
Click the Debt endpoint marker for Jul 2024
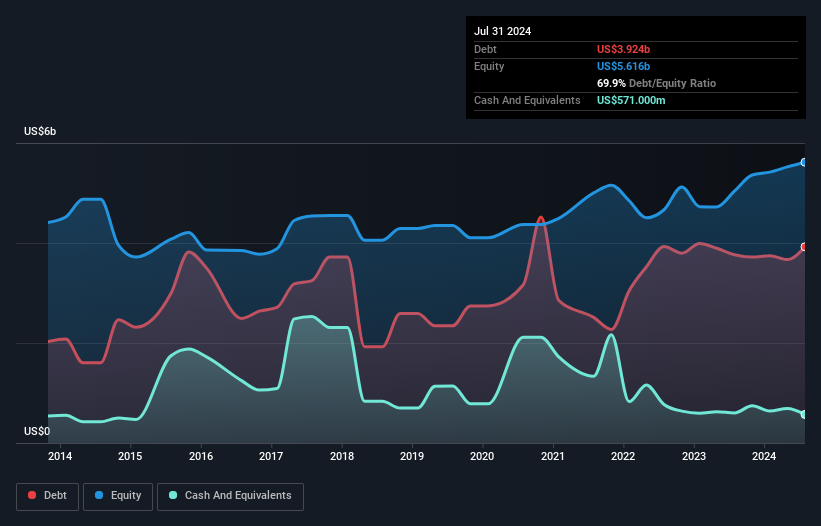tap(804, 247)
